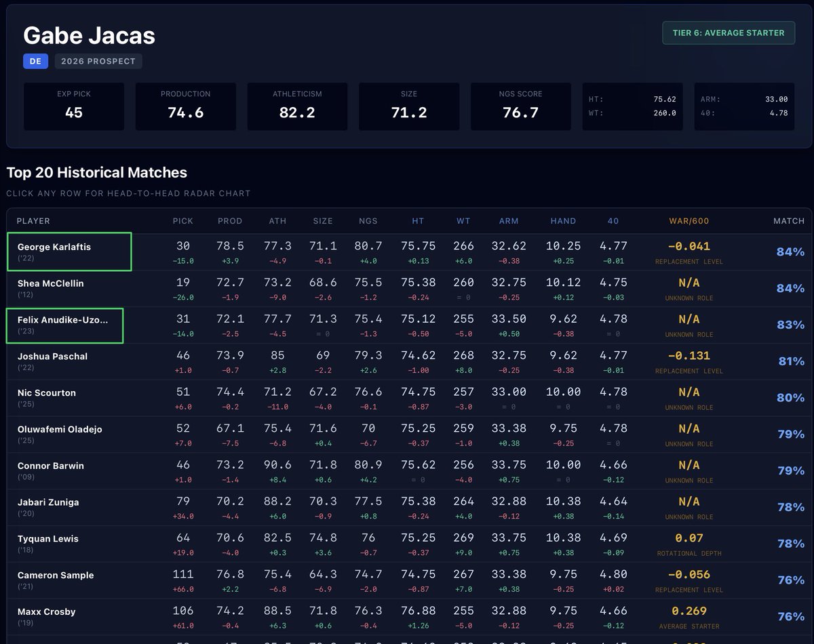814x644 pixels.
Task: Click the WT 260.0 value
Action: point(664,113)
